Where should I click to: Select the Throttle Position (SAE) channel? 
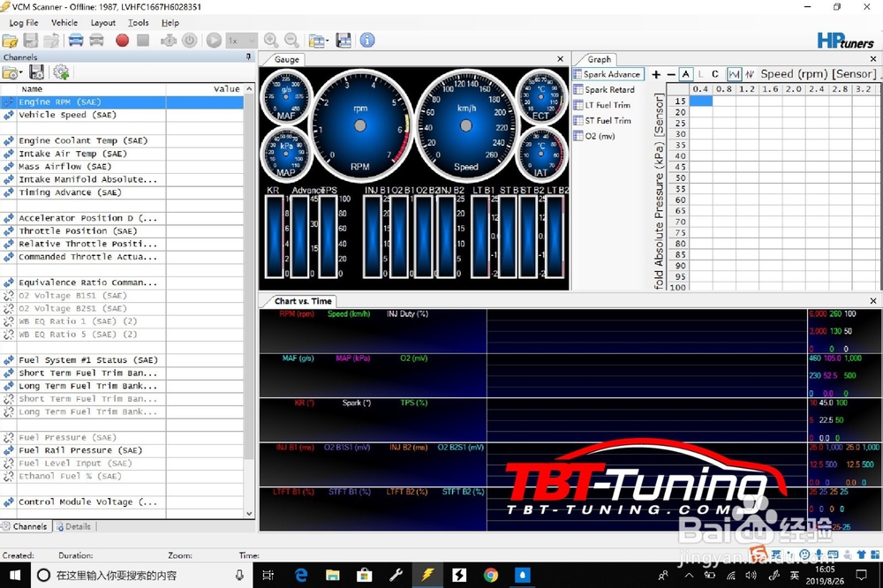tap(122, 231)
